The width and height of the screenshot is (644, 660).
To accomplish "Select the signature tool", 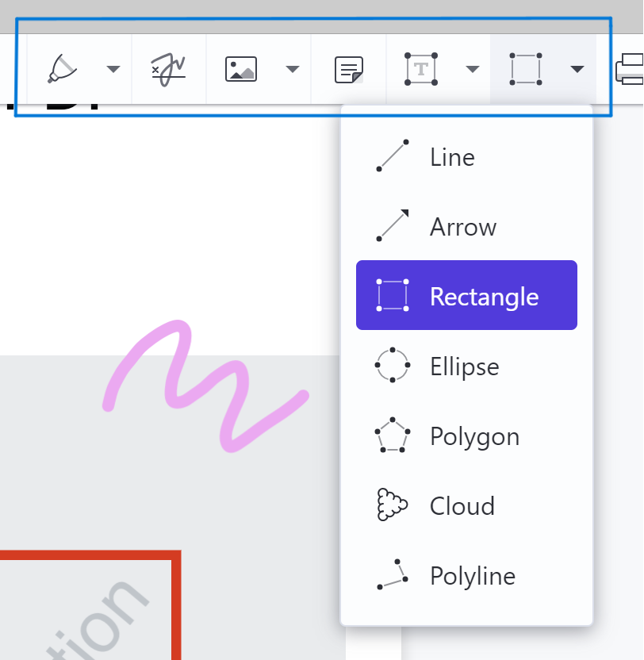I will 167,69.
